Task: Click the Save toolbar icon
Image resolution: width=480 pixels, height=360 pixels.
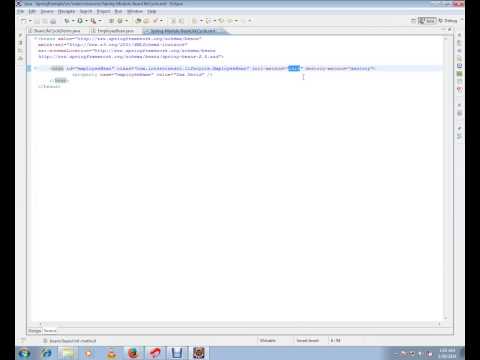Action: [37, 21]
